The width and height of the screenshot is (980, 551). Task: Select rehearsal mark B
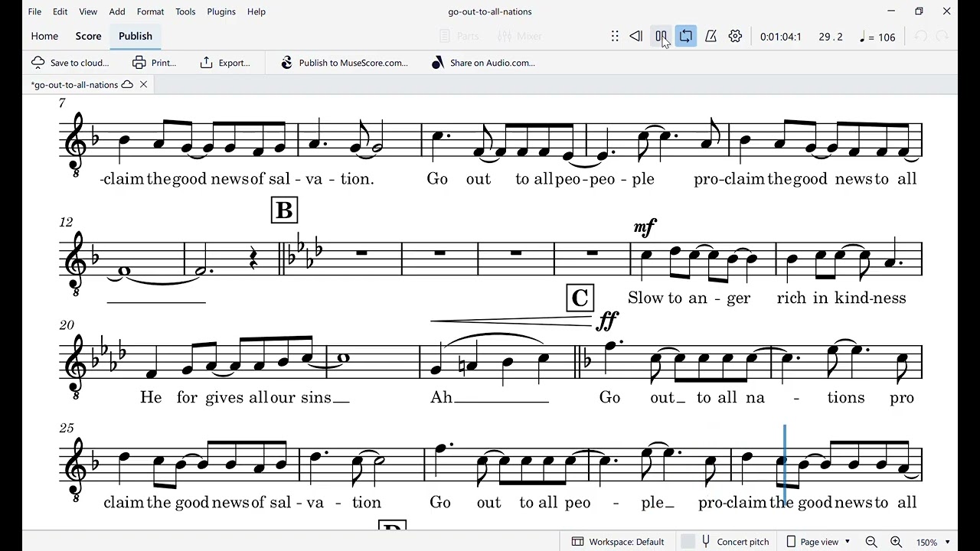pos(284,210)
